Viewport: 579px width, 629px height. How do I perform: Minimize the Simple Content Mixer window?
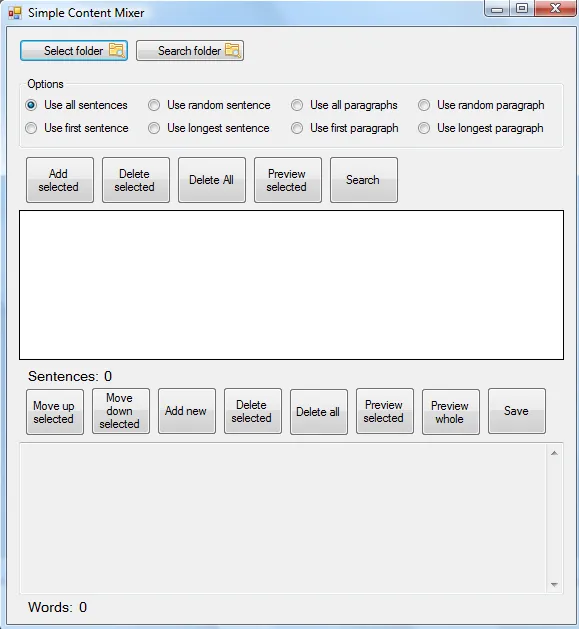click(x=497, y=9)
